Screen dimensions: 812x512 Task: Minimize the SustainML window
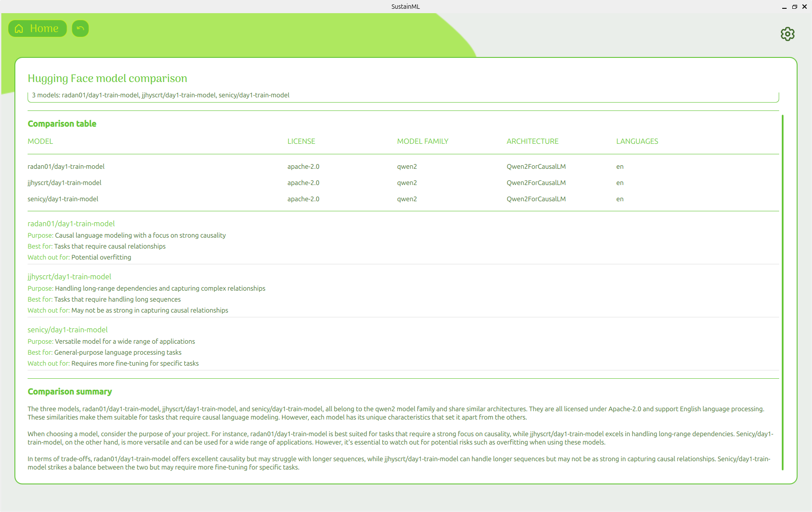tap(784, 7)
